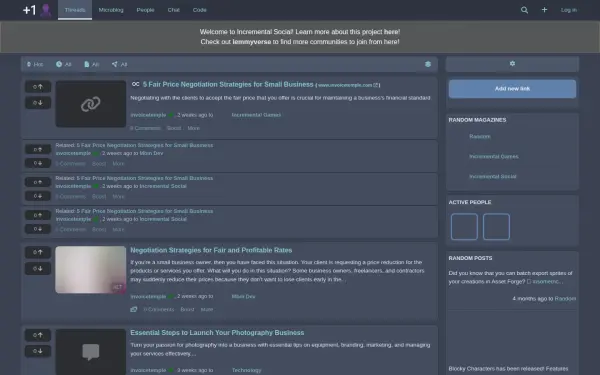Open the Code tab
Viewport: 600px width, 375px height.
tap(200, 10)
